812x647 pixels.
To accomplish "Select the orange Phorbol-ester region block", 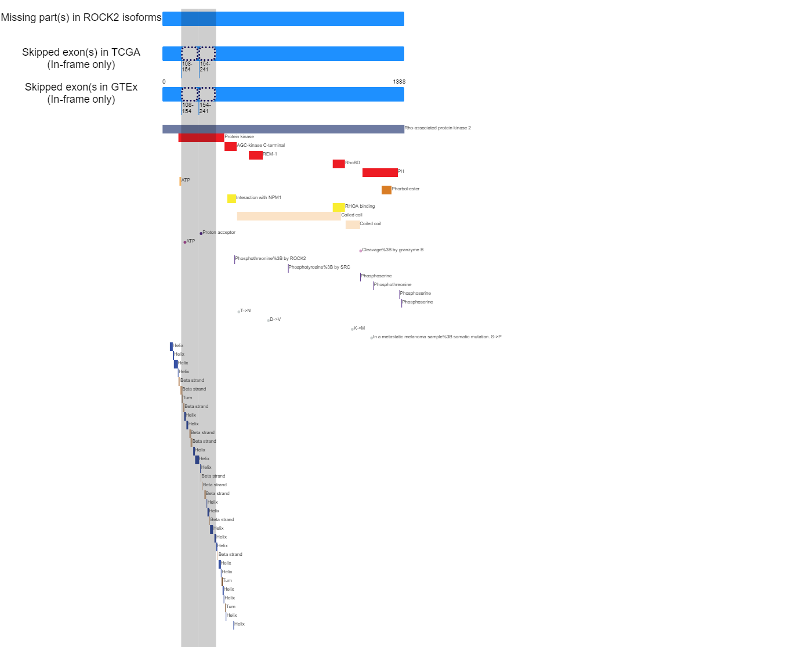I will pos(386,190).
